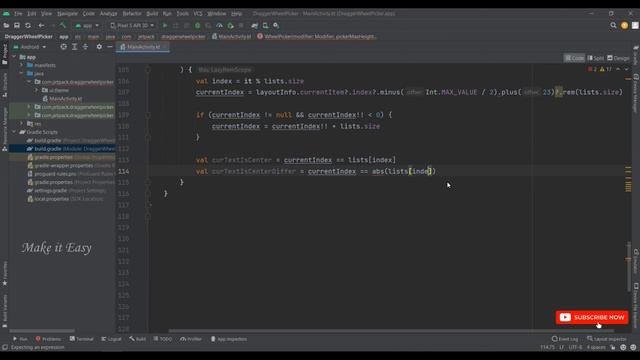Open Project panel settings gear
The height and width of the screenshot is (360, 640).
pos(99,47)
